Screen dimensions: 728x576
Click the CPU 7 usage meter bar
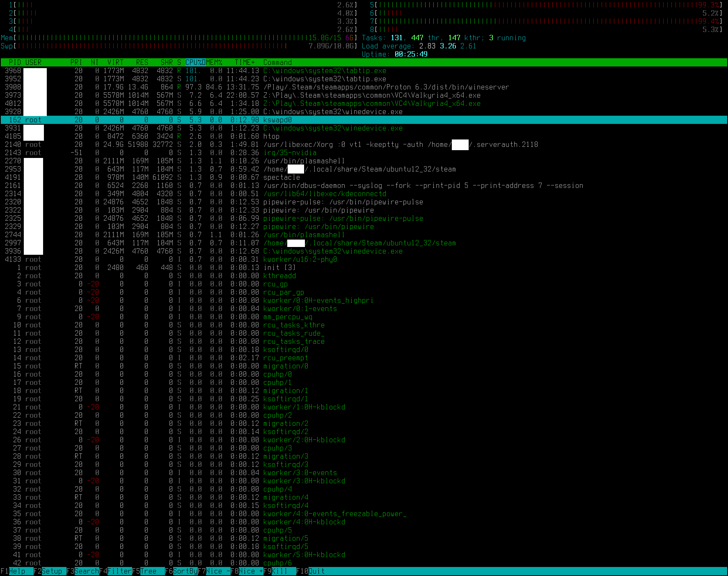click(546, 21)
